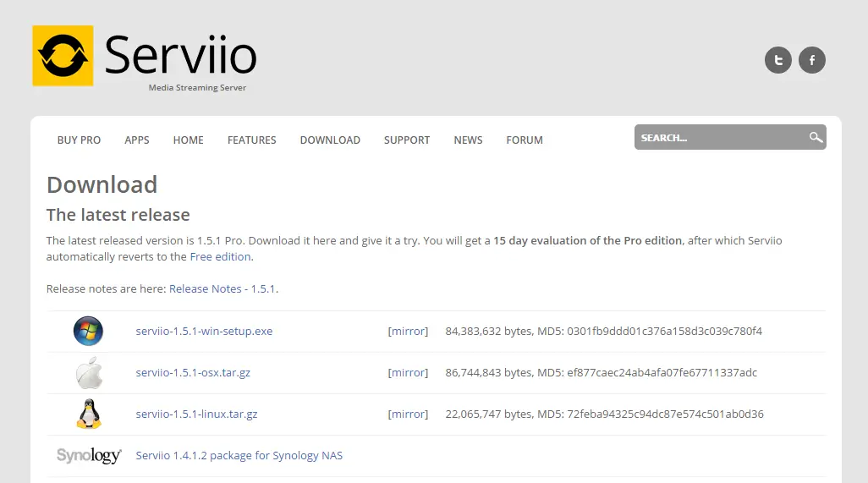Click the Download page heading
Image resolution: width=868 pixels, height=483 pixels.
[x=102, y=184]
